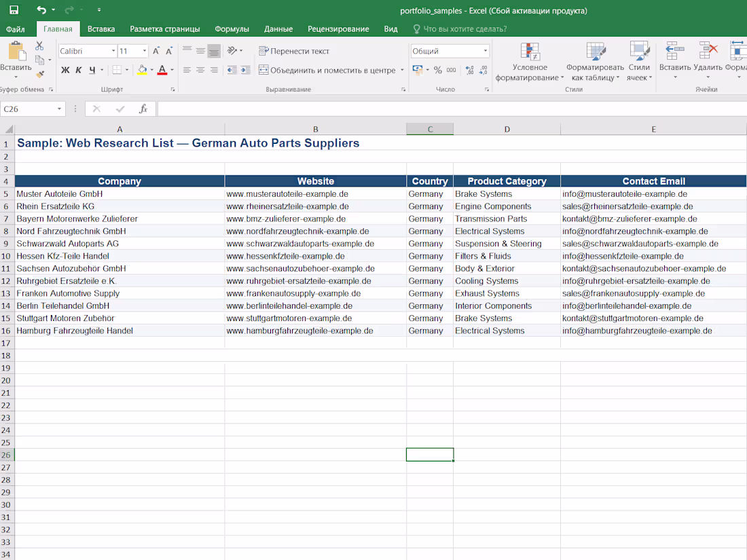The image size is (747, 560).
Task: Open the Файл menu
Action: [x=15, y=29]
